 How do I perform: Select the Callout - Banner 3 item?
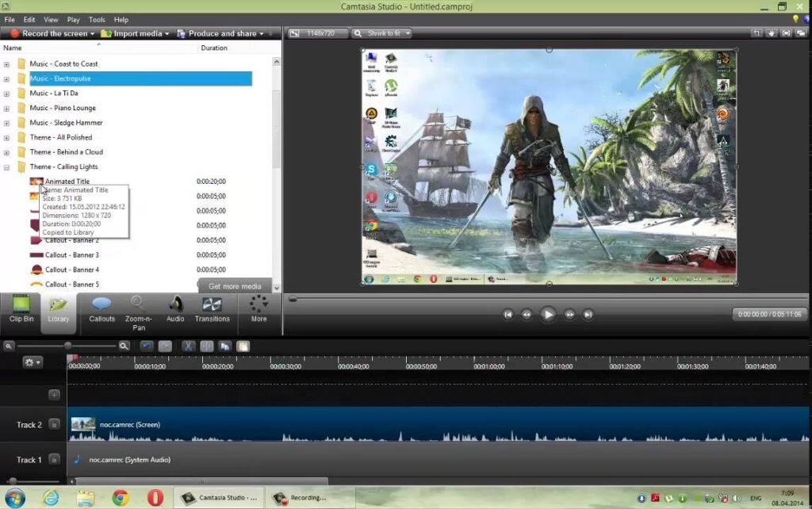[71, 254]
